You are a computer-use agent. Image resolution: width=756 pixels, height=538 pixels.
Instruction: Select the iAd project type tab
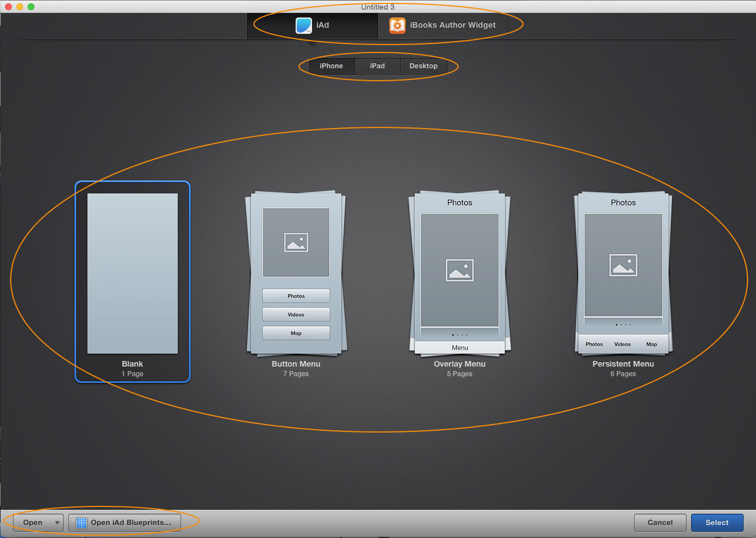point(313,25)
